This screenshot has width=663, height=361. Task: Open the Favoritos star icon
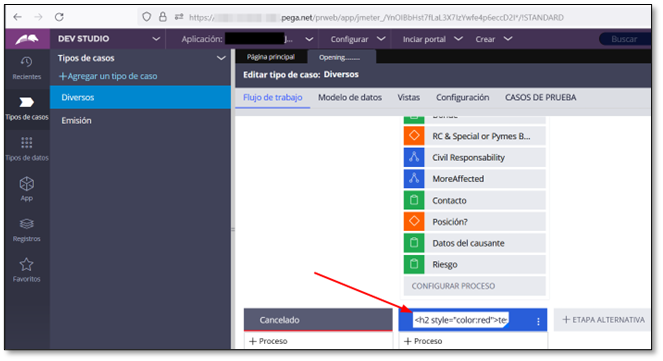27,265
